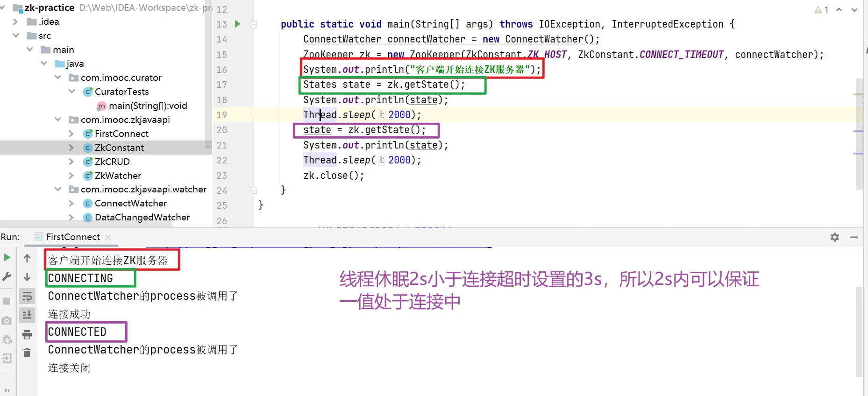Dump threads using the camera icon

[7, 320]
